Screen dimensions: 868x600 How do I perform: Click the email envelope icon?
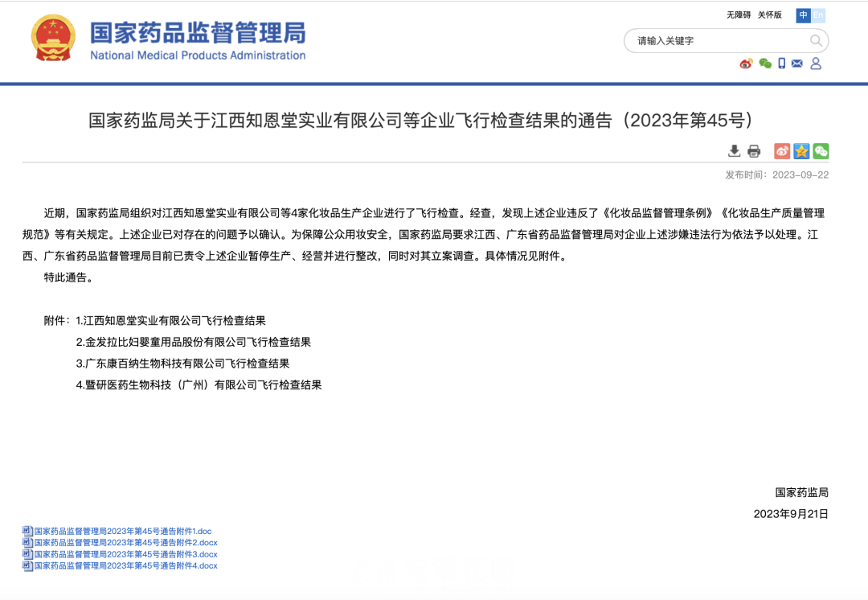[797, 64]
